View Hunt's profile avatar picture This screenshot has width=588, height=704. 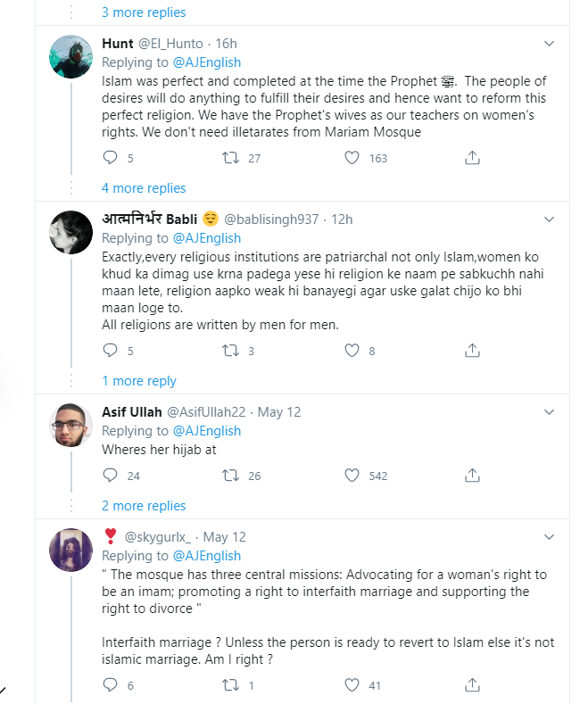69,58
